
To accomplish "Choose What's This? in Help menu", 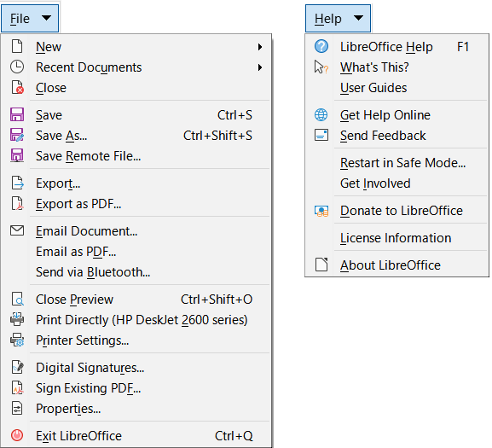I will (397, 67).
